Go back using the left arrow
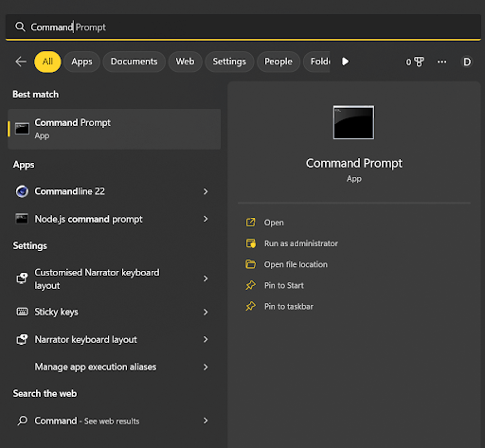Image resolution: width=485 pixels, height=448 pixels. [x=21, y=62]
